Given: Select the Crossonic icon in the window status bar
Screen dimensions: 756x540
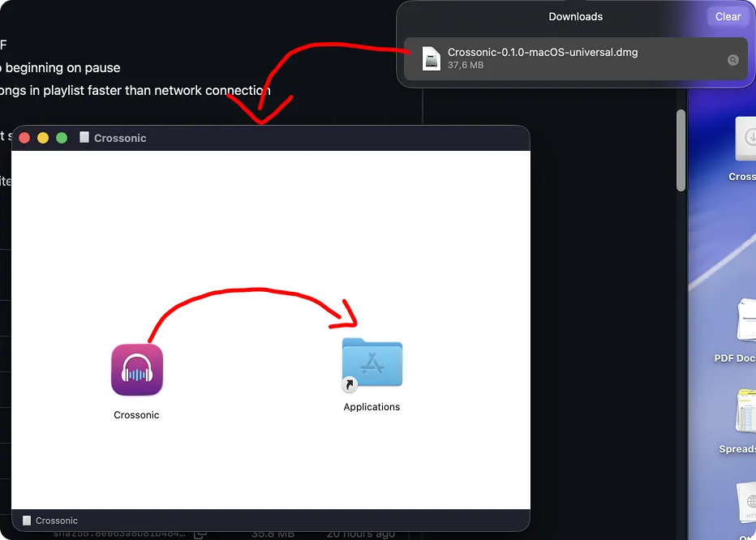Looking at the screenshot, I should pyautogui.click(x=25, y=520).
